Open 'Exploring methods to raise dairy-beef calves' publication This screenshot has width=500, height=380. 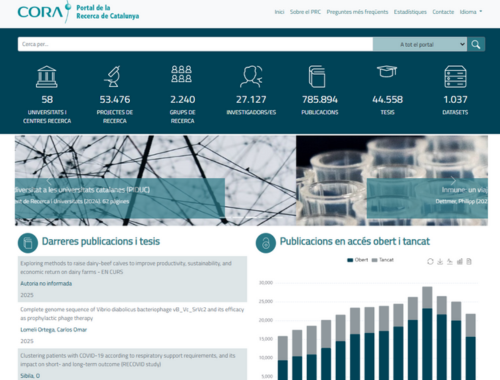(126, 268)
